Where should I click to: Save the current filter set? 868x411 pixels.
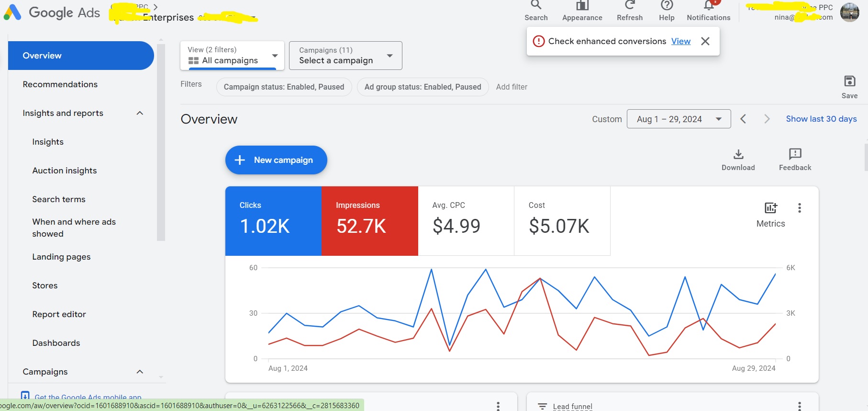[x=849, y=81]
